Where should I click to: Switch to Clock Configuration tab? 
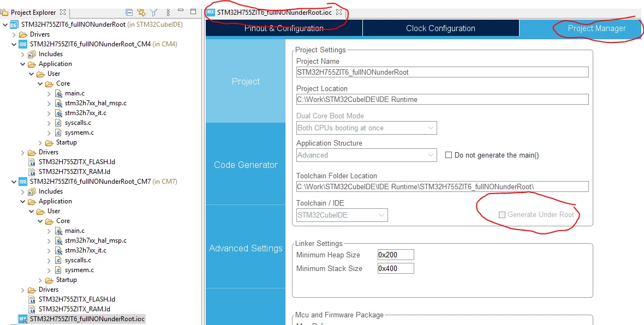(440, 28)
